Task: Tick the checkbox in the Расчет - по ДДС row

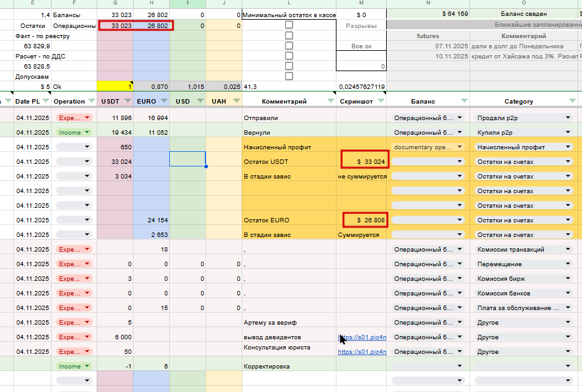Action: click(289, 56)
